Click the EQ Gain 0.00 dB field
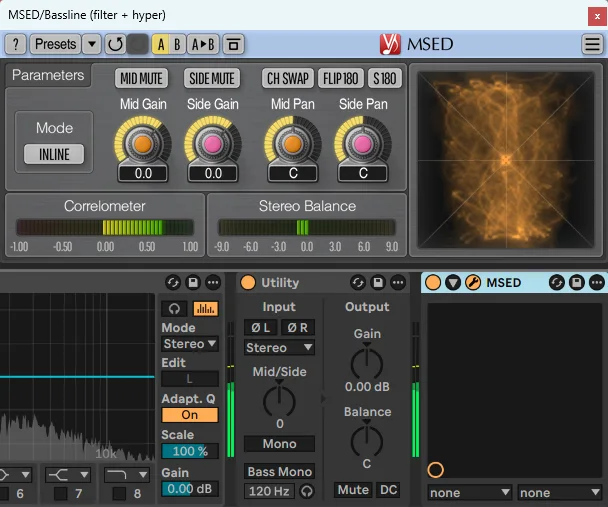608x507 pixels. tap(190, 489)
